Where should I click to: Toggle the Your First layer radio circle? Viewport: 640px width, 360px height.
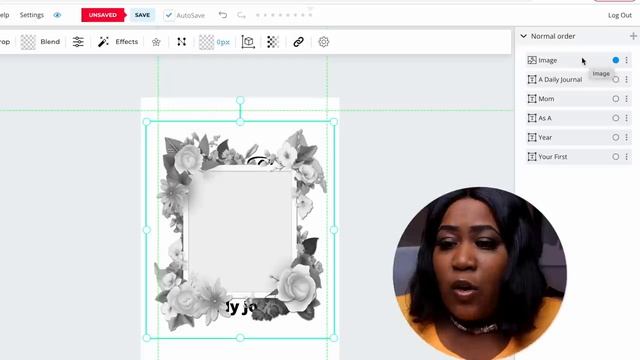point(616,157)
